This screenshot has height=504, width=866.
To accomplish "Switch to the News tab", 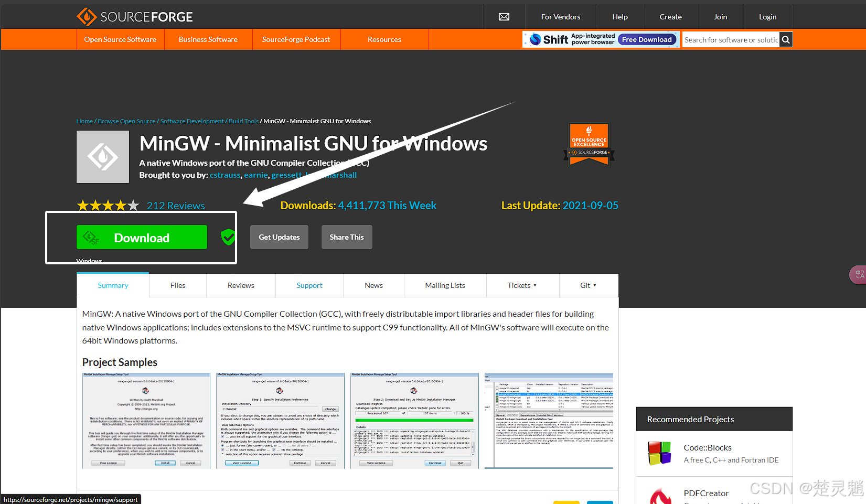I will [373, 285].
